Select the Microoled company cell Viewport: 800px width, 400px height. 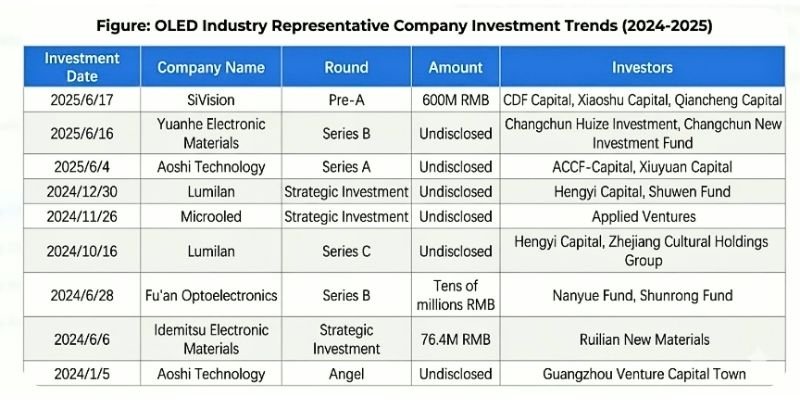[x=211, y=215]
